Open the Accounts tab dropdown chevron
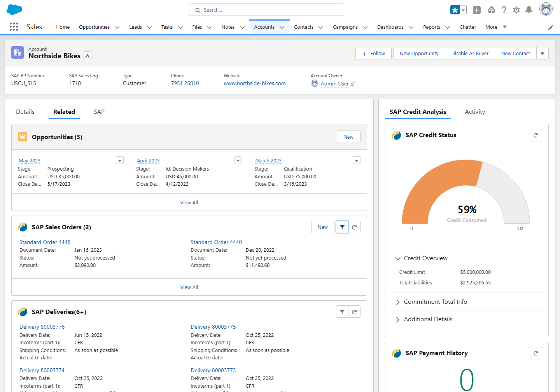The width and height of the screenshot is (560, 392). click(x=282, y=27)
